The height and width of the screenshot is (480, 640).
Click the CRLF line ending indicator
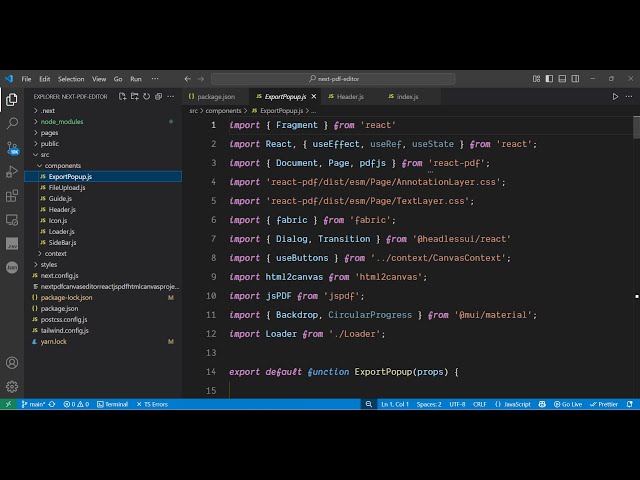tap(479, 404)
